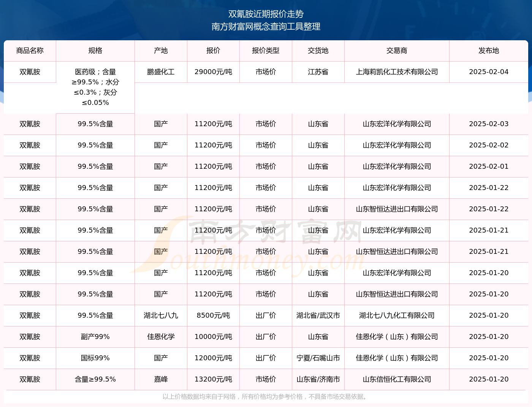The width and height of the screenshot is (532, 407).
Task: Click 山东宏洋化学有限公司 in the 2025-02-03 row
Action: tap(397, 124)
